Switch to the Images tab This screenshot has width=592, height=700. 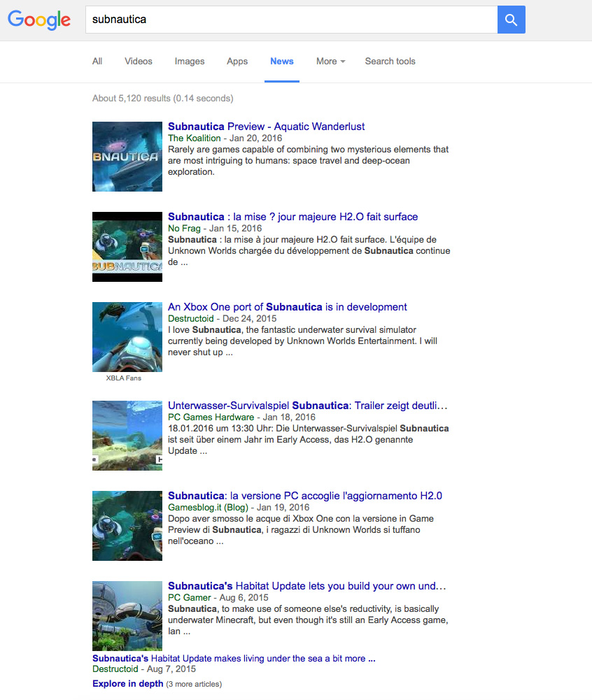point(190,61)
